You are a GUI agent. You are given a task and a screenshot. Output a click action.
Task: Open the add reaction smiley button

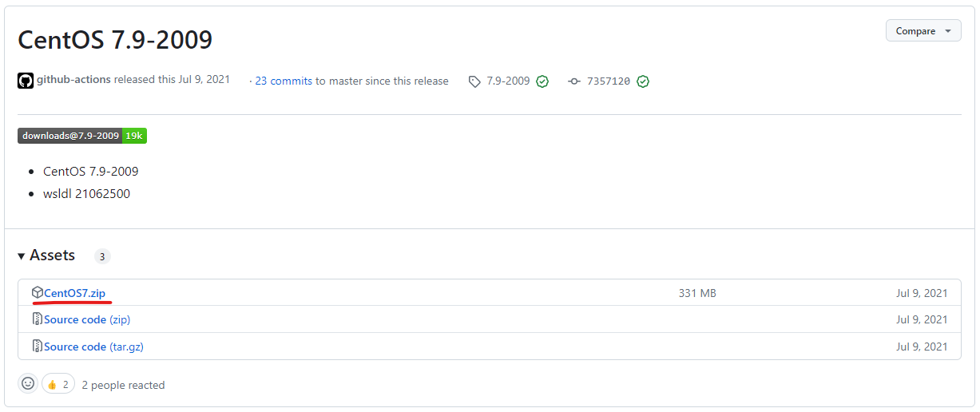pyautogui.click(x=28, y=384)
